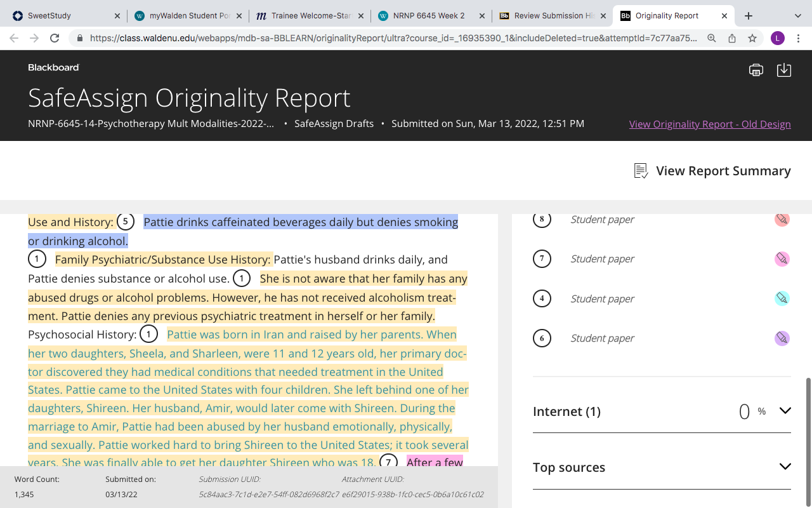Bookmark this page with the star

[x=752, y=38]
